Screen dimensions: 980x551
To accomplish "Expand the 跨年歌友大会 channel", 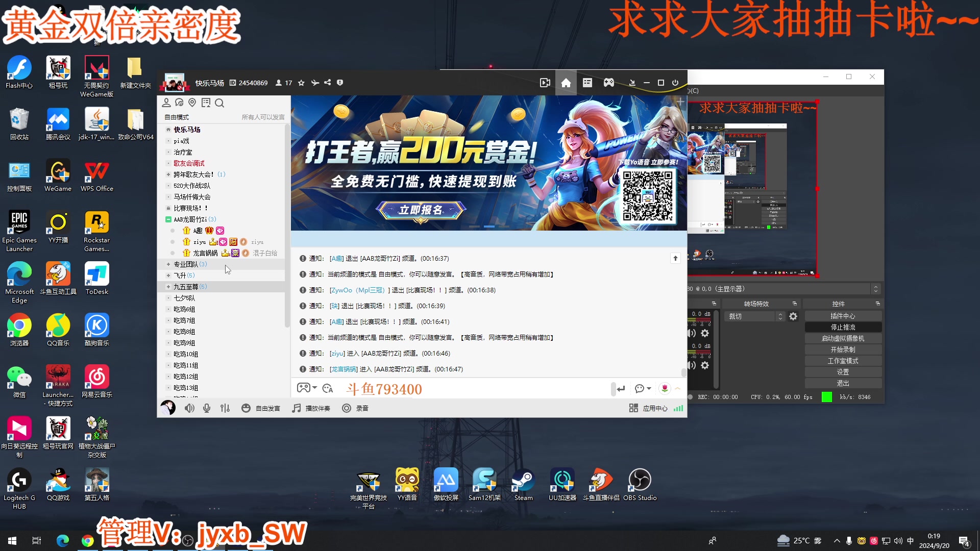I will pos(168,174).
